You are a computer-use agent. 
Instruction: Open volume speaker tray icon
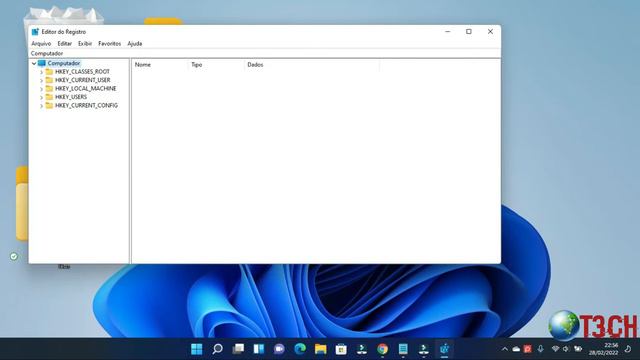tap(566, 349)
